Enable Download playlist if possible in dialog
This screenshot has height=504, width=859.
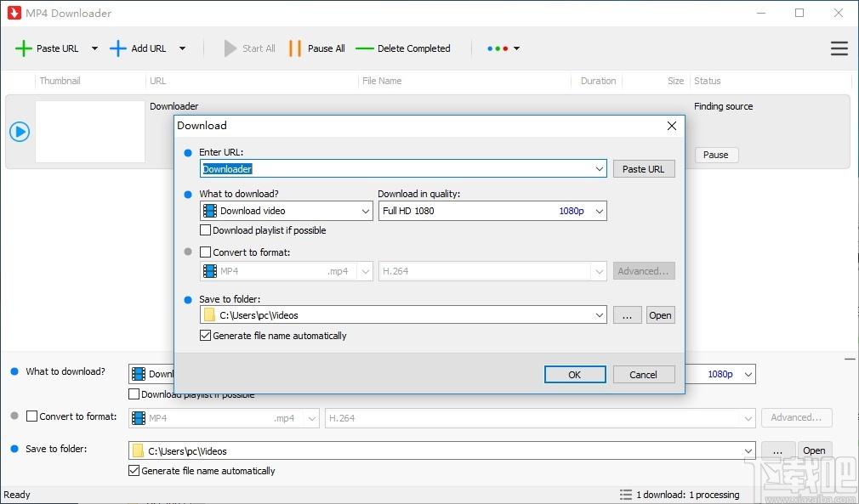206,230
